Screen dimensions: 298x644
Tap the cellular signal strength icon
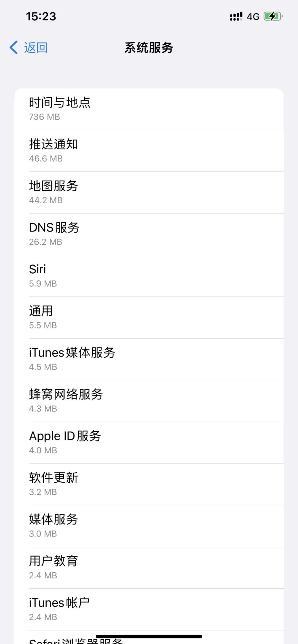236,17
